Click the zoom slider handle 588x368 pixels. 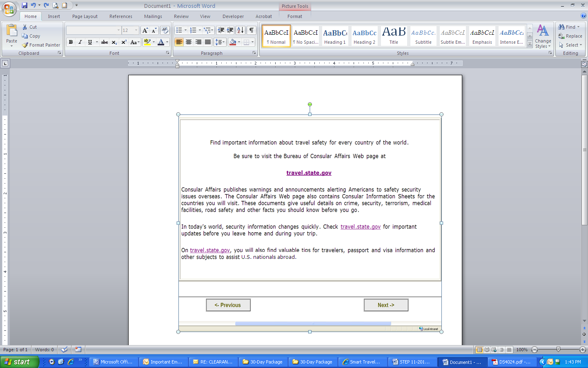click(558, 350)
